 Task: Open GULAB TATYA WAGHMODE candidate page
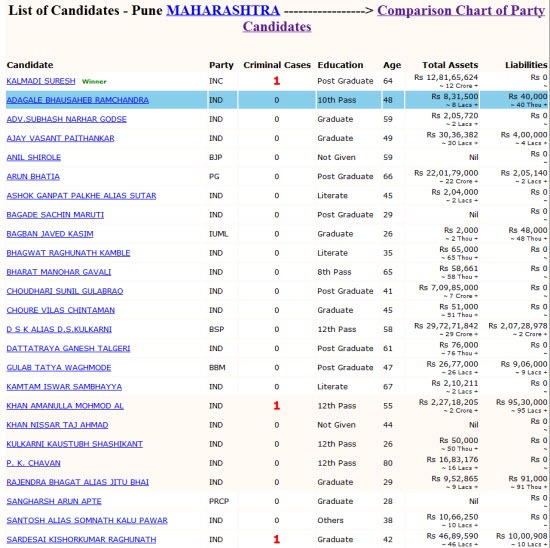(59, 368)
